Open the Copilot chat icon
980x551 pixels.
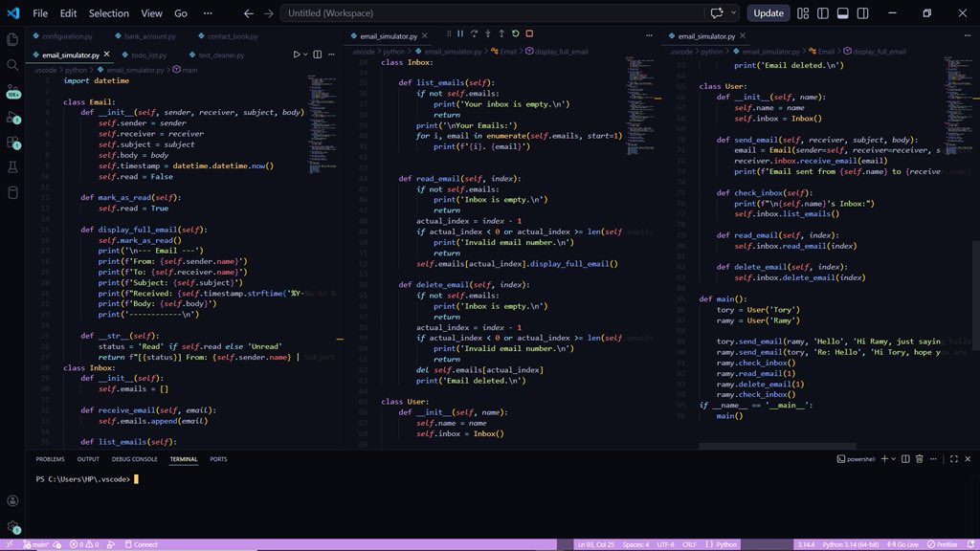pyautogui.click(x=717, y=13)
